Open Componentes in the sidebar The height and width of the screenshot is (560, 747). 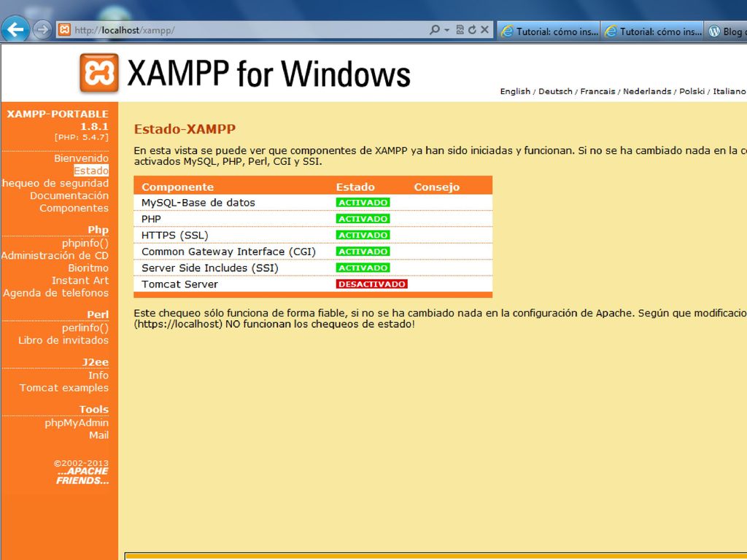[74, 208]
